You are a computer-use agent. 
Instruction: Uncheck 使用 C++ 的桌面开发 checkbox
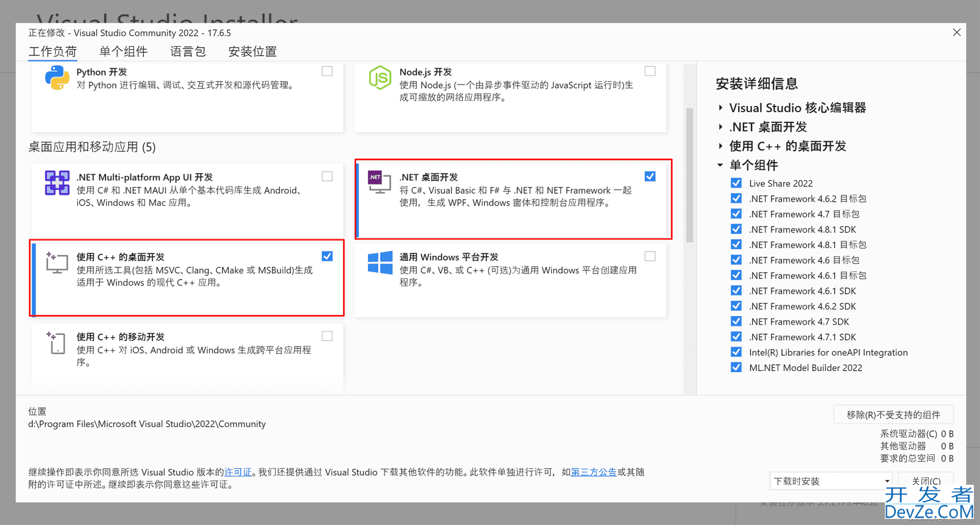[x=327, y=256]
